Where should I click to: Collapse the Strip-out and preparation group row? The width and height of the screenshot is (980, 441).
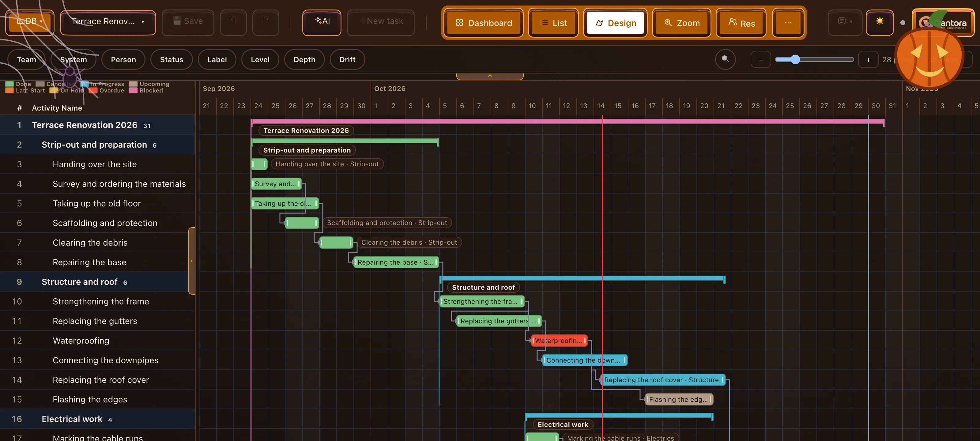[97, 145]
